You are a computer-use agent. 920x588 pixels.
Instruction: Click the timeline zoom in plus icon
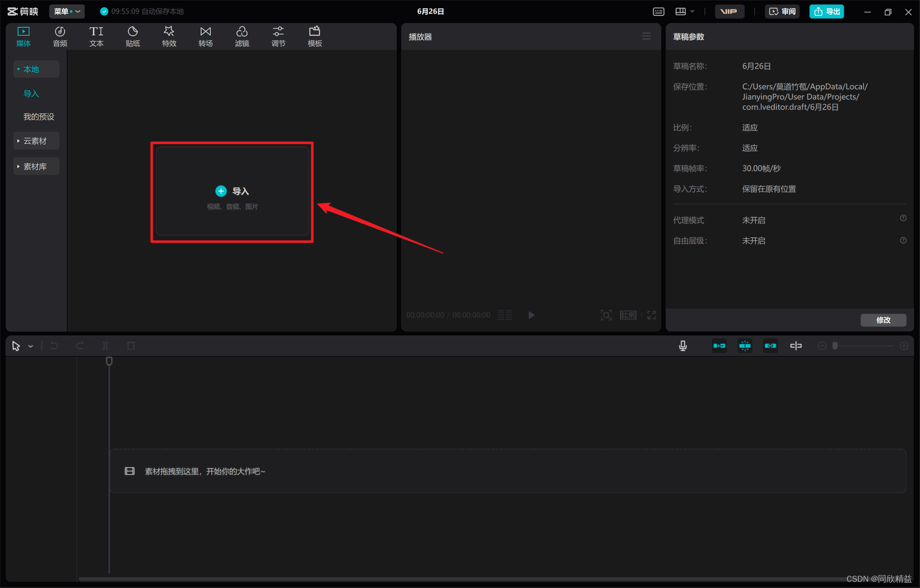coord(904,346)
